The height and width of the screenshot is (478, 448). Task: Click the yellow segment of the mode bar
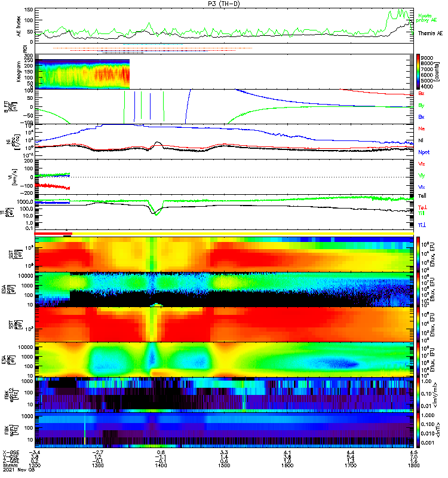(x=243, y=234)
